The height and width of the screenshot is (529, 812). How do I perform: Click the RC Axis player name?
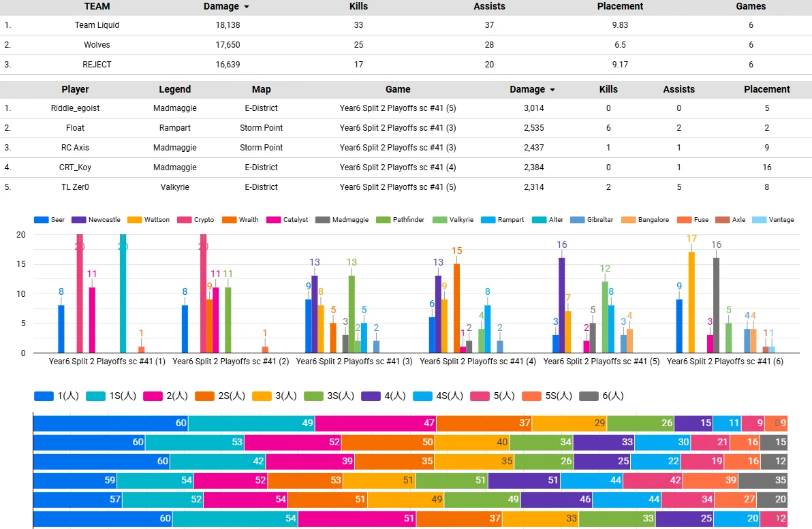click(75, 148)
